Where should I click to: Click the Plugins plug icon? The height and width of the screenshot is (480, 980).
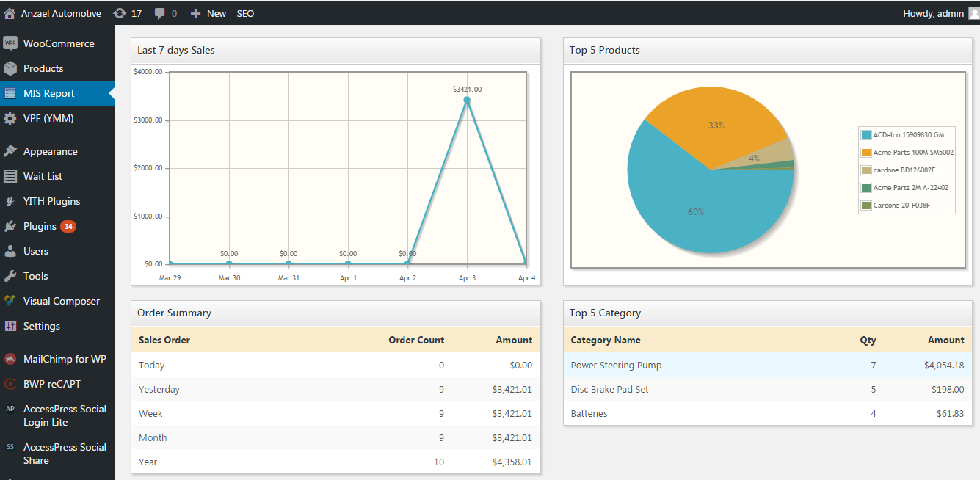coord(10,226)
